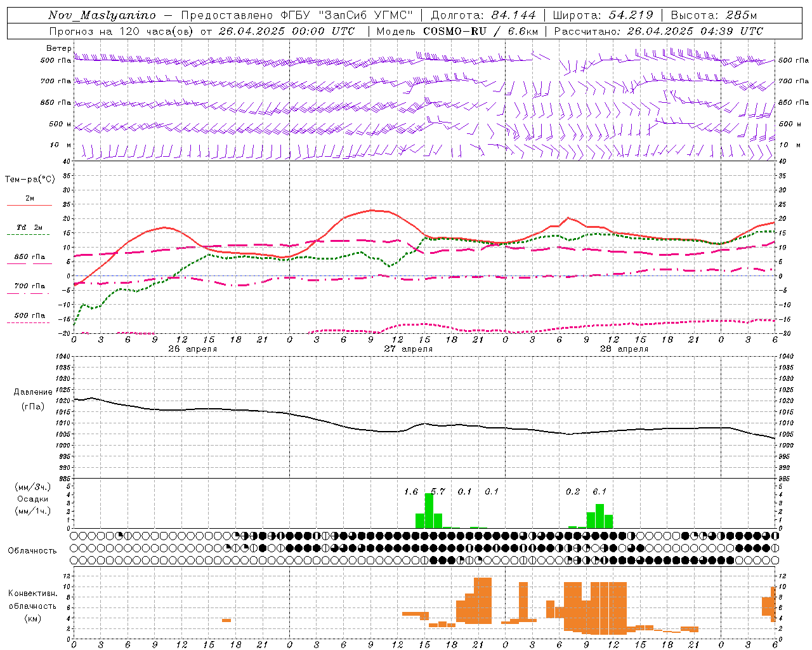Click the 1.6 precipitation total
This screenshot has width=812, height=650.
[411, 492]
